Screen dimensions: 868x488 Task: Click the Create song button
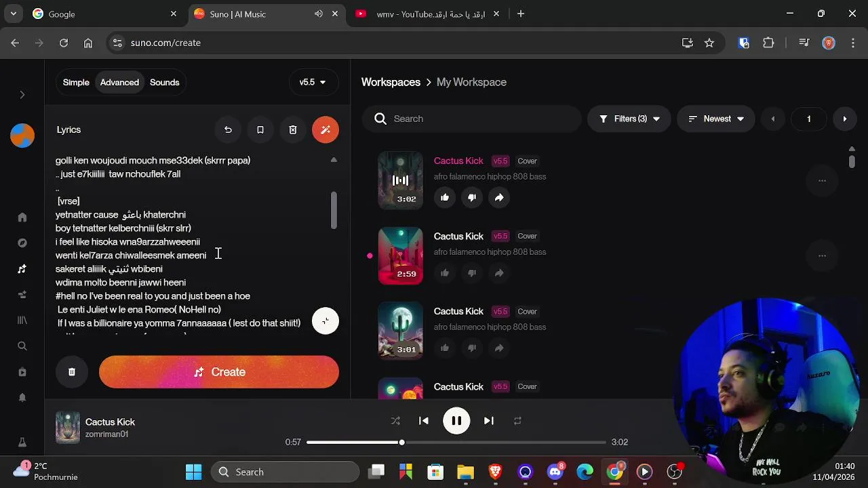(219, 372)
